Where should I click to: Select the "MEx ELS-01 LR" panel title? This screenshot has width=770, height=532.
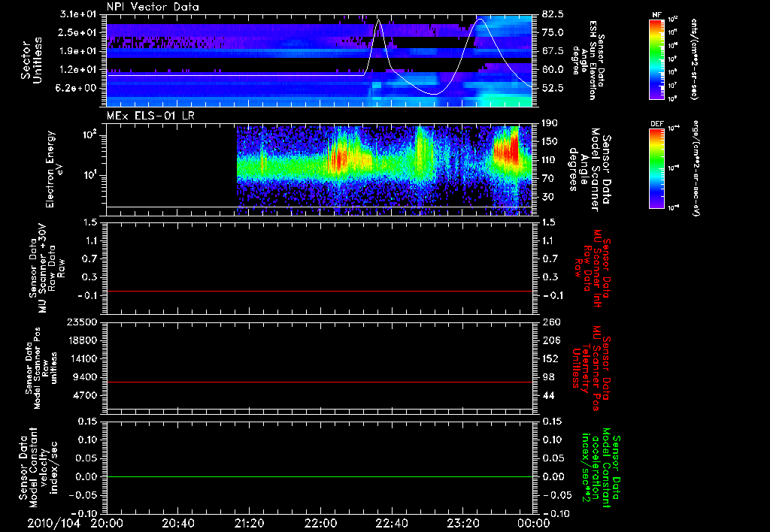click(149, 116)
